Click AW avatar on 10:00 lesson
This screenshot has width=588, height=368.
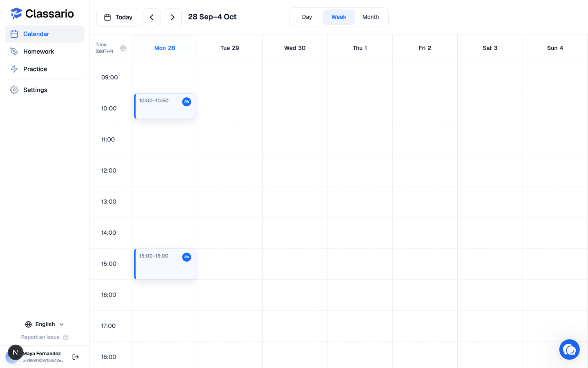(187, 102)
